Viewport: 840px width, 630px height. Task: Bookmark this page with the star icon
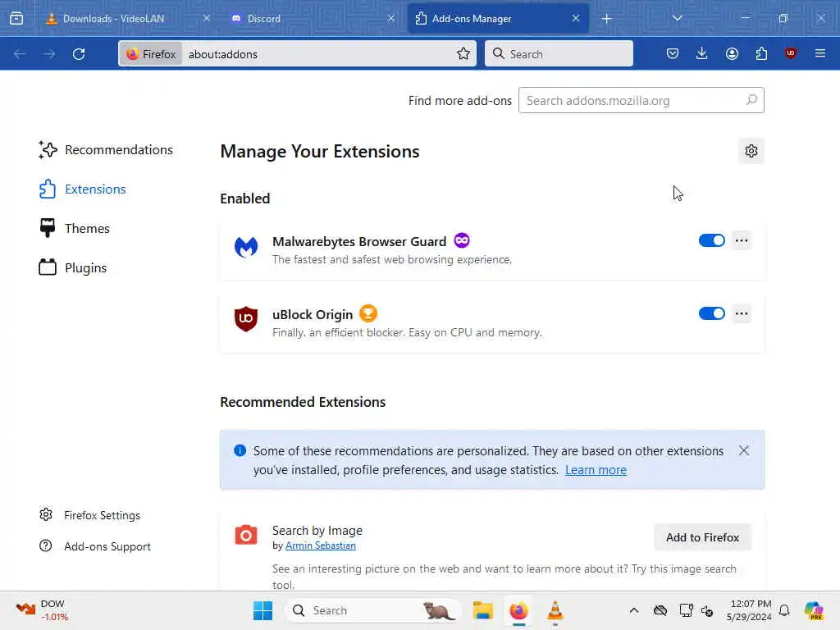click(463, 53)
